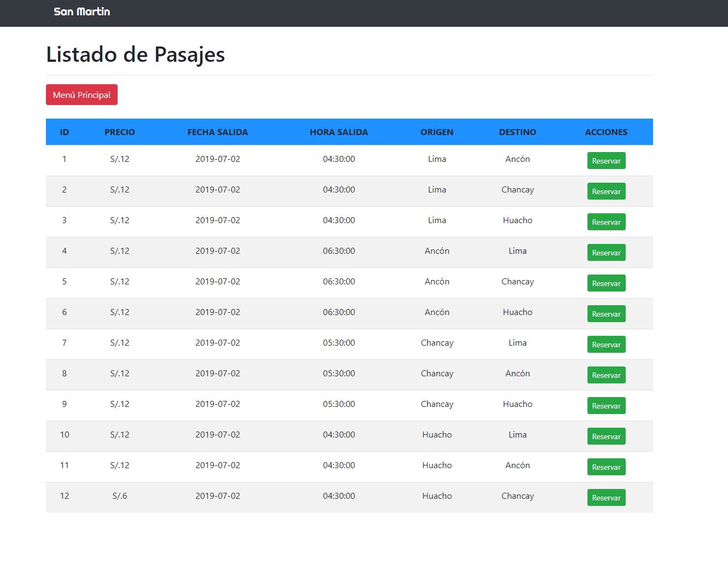Viewport: 728px width, 571px height.
Task: Reservar the Huacho to Ancón trip
Action: pyautogui.click(x=606, y=467)
